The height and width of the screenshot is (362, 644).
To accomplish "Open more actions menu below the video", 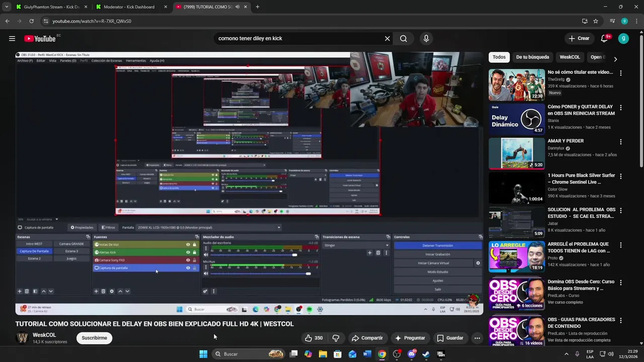I will point(477,338).
